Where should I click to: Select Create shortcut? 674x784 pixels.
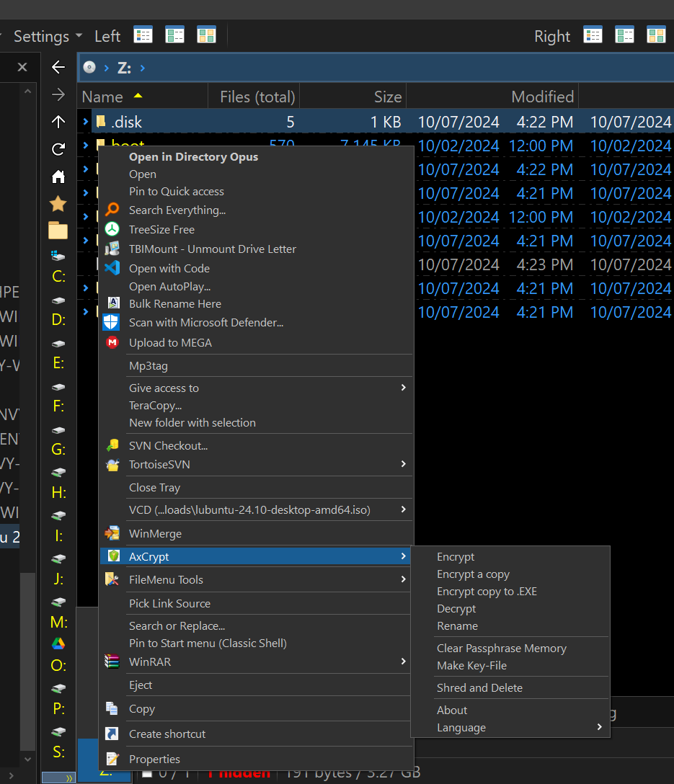pyautogui.click(x=167, y=734)
